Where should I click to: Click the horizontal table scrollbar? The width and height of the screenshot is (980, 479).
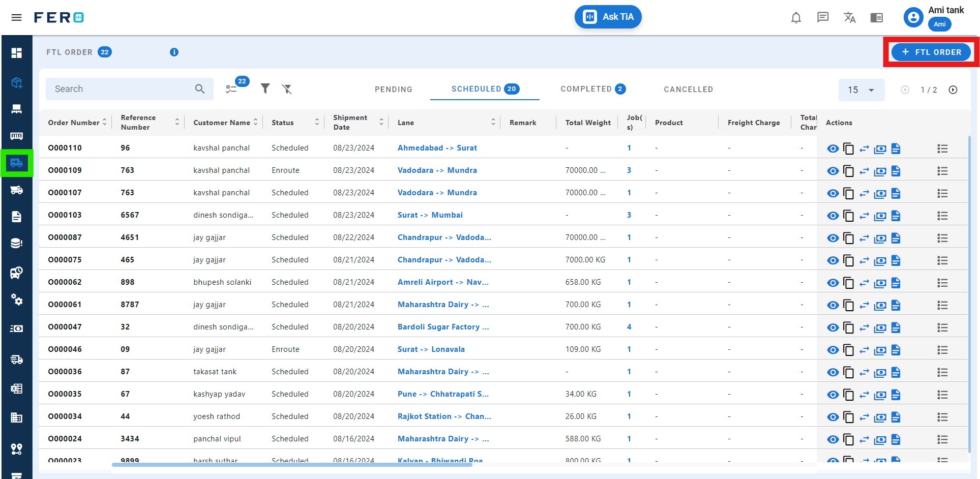click(291, 464)
